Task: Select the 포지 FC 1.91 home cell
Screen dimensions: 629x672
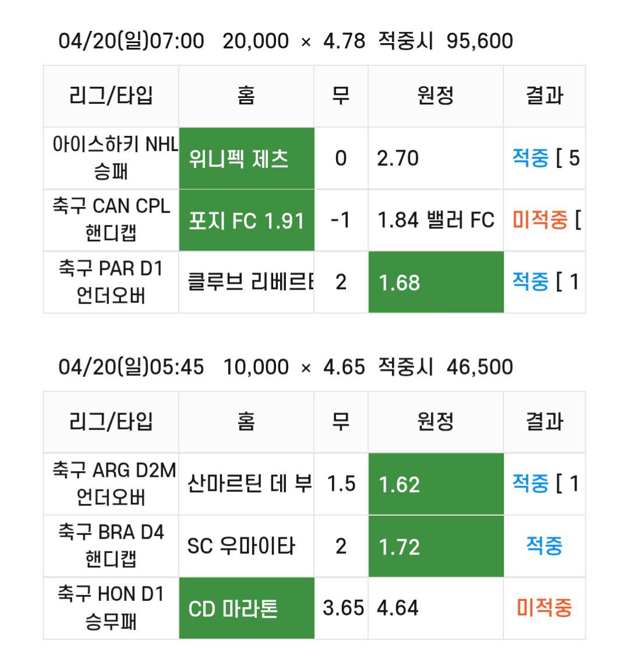Action: 246,220
